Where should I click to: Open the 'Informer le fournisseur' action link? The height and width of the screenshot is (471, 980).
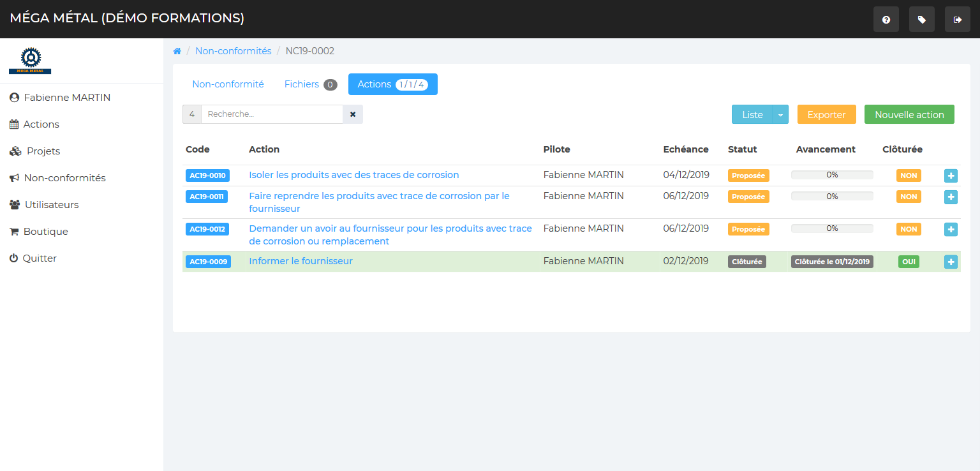point(301,261)
